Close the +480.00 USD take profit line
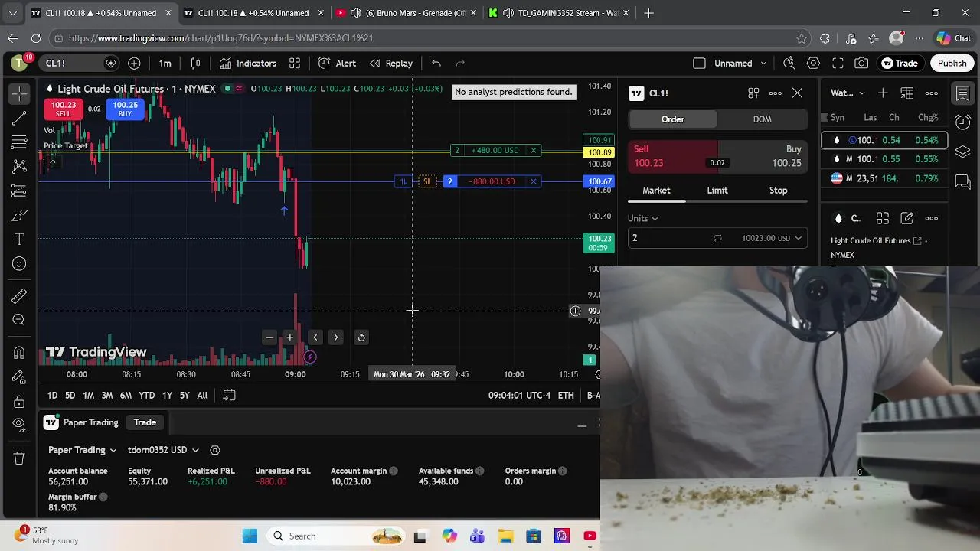 [534, 150]
